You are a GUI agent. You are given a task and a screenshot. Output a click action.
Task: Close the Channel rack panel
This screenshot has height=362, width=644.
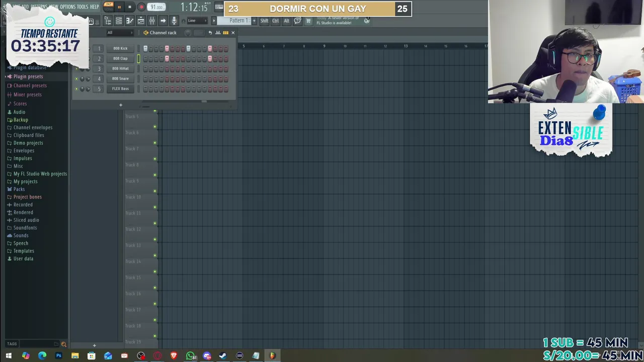click(233, 33)
